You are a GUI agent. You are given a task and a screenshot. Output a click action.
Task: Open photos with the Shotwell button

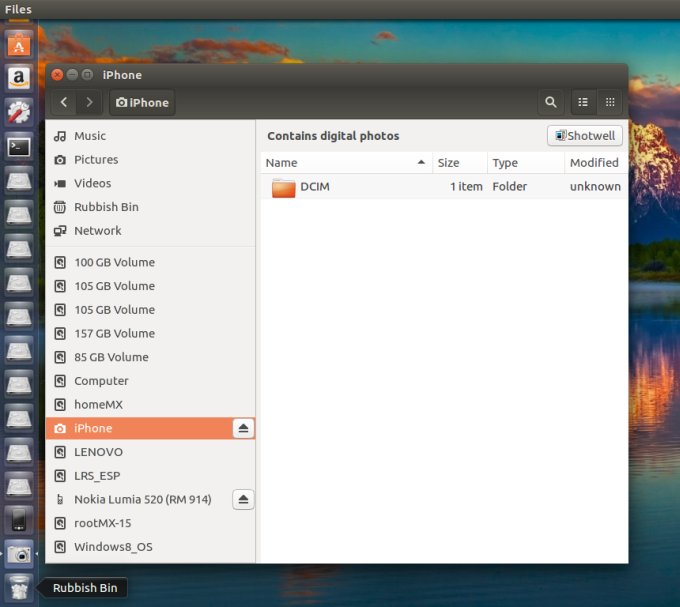tap(585, 136)
